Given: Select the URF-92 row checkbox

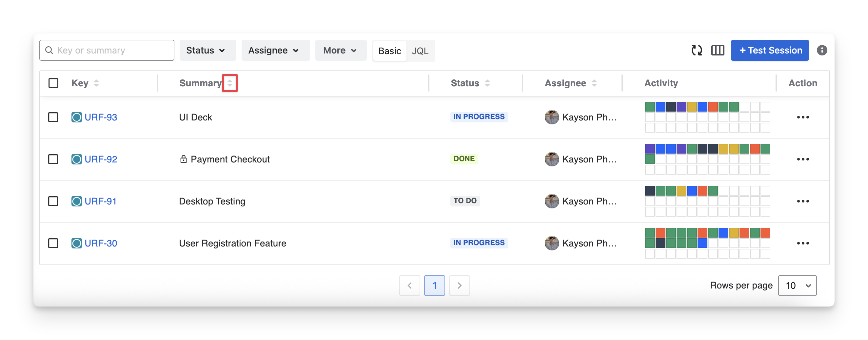Looking at the screenshot, I should (x=53, y=159).
